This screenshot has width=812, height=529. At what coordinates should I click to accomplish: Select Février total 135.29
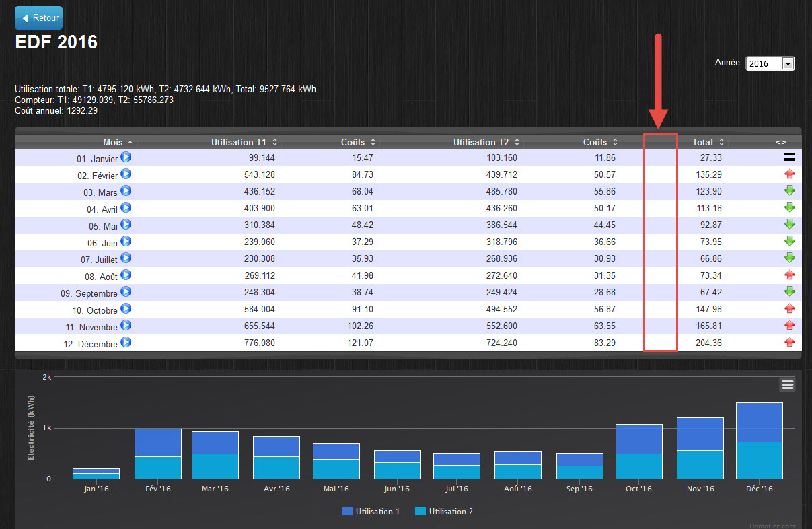[x=708, y=174]
